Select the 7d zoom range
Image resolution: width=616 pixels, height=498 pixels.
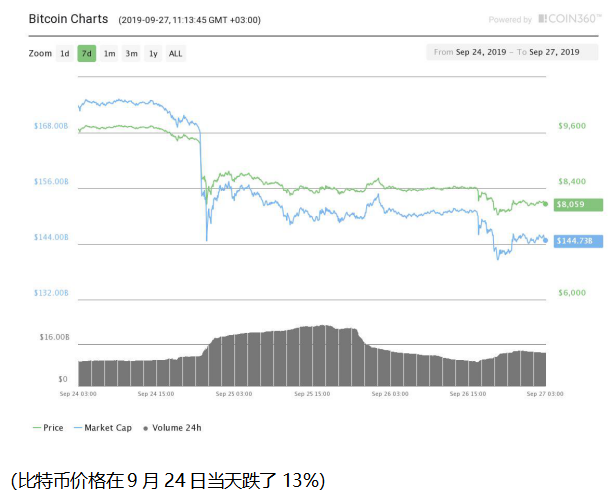[x=87, y=53]
